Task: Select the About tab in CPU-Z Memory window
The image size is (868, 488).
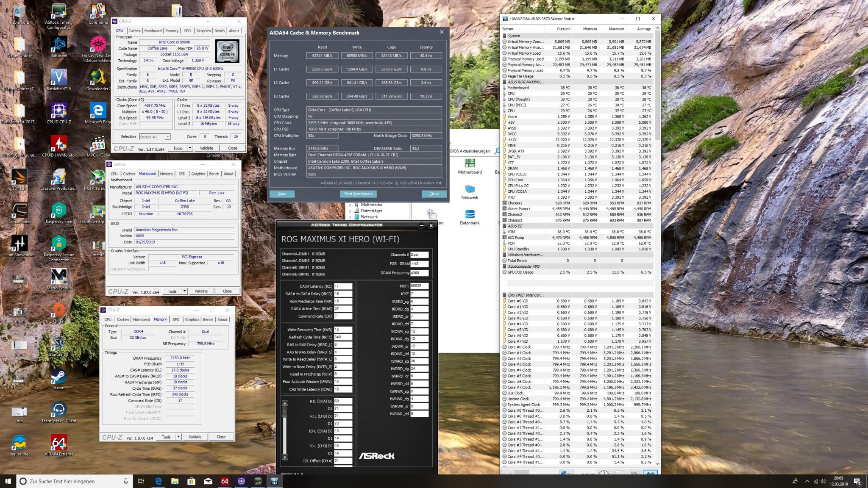Action: click(223, 319)
